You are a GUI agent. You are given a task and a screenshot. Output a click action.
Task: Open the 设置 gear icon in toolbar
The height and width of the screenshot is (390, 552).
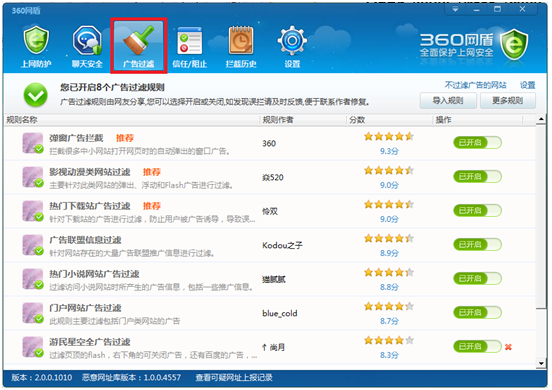point(292,46)
